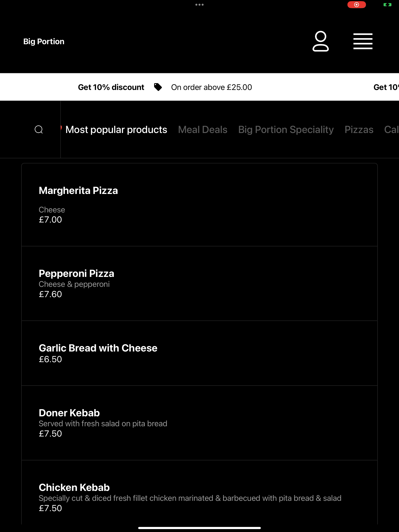The width and height of the screenshot is (399, 532).
Task: Select the Margherita Pizza item
Action: (x=199, y=205)
